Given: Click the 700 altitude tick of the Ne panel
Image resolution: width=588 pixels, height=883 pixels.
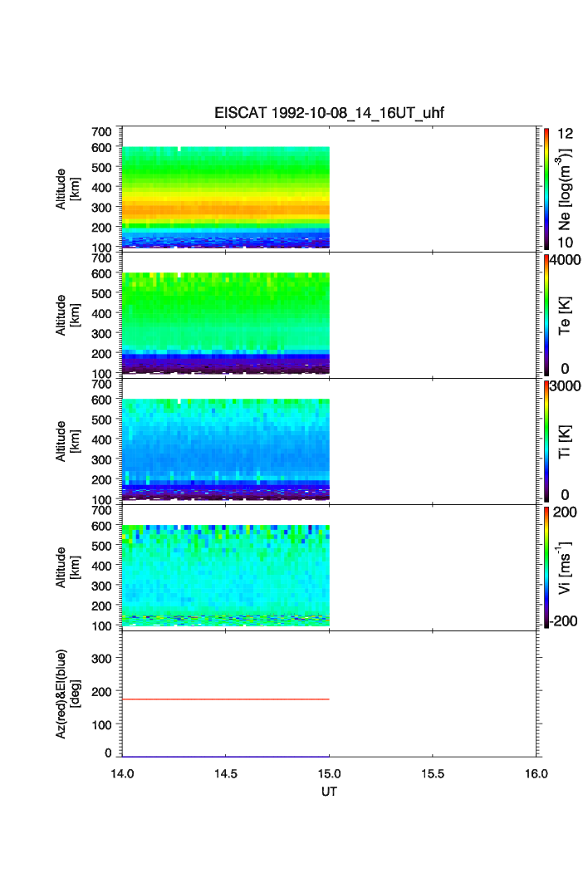Looking at the screenshot, I should (101, 132).
